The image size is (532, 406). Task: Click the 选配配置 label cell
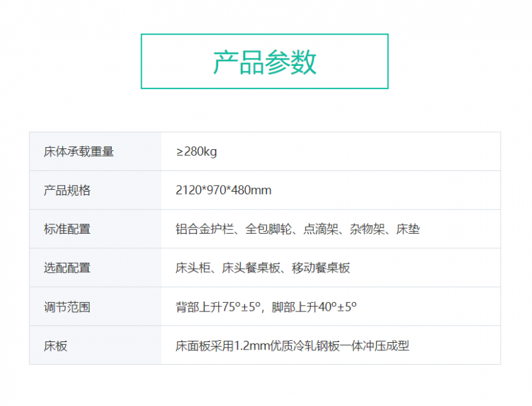pos(67,268)
